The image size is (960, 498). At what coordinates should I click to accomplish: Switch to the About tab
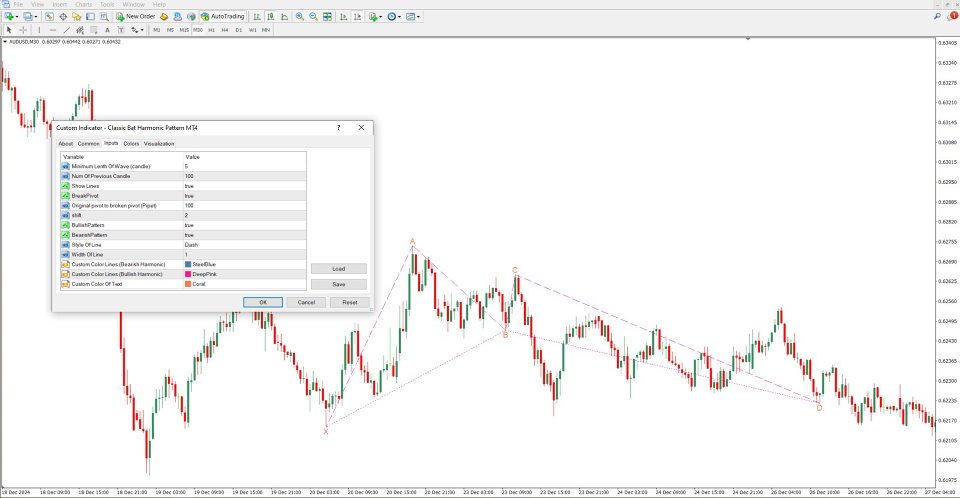(x=66, y=143)
